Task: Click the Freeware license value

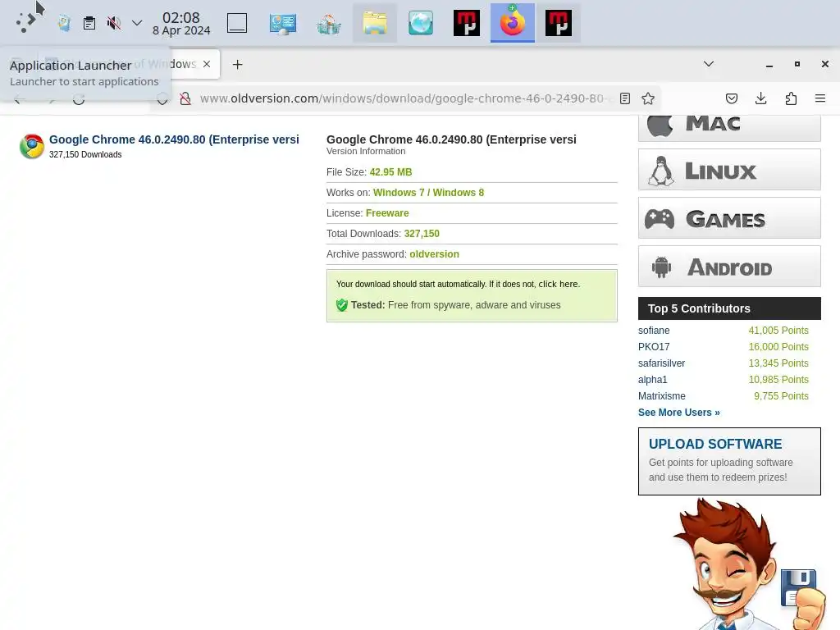Action: point(387,213)
